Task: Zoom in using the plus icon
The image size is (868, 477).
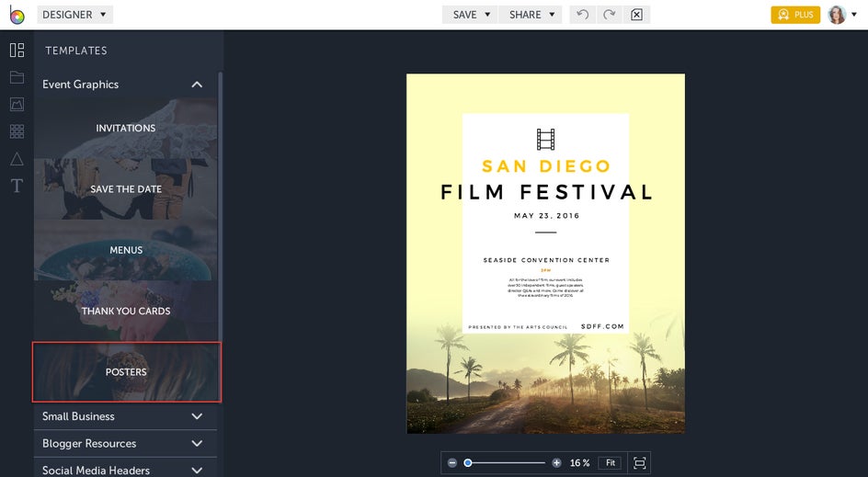Action: (x=556, y=462)
